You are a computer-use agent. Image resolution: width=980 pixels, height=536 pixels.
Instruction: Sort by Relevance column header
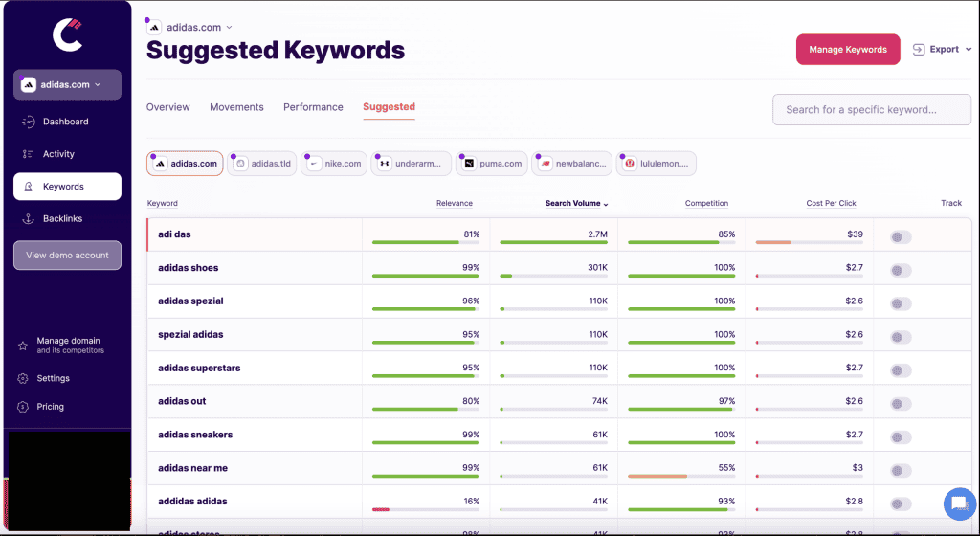(455, 203)
